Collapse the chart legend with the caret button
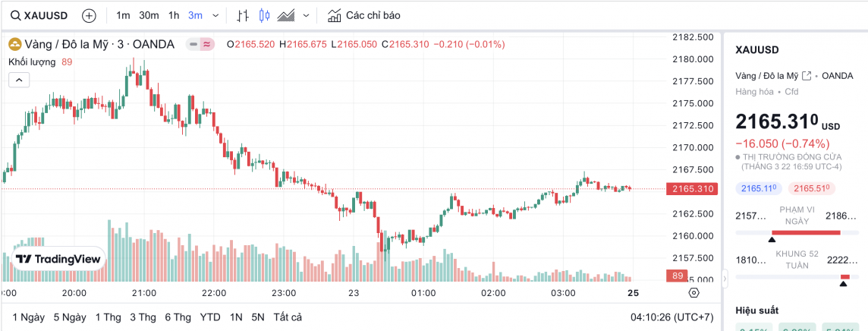This screenshot has height=331, width=868. tap(19, 80)
